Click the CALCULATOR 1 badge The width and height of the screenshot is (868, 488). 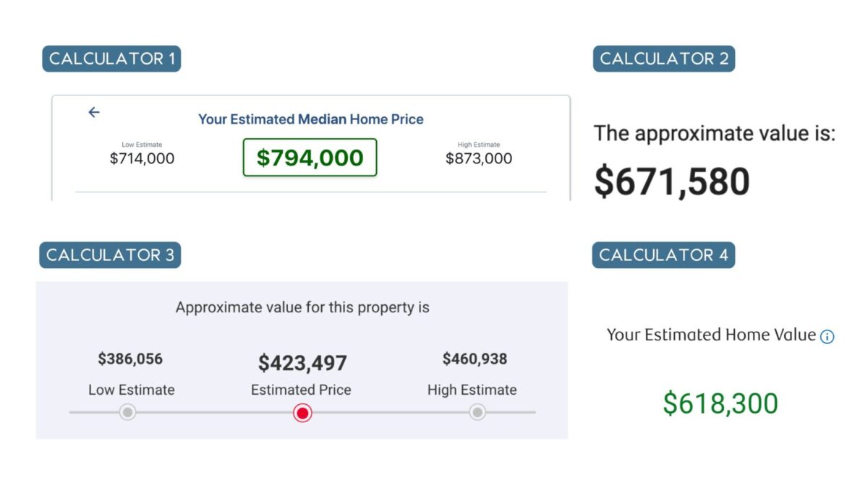click(x=111, y=59)
